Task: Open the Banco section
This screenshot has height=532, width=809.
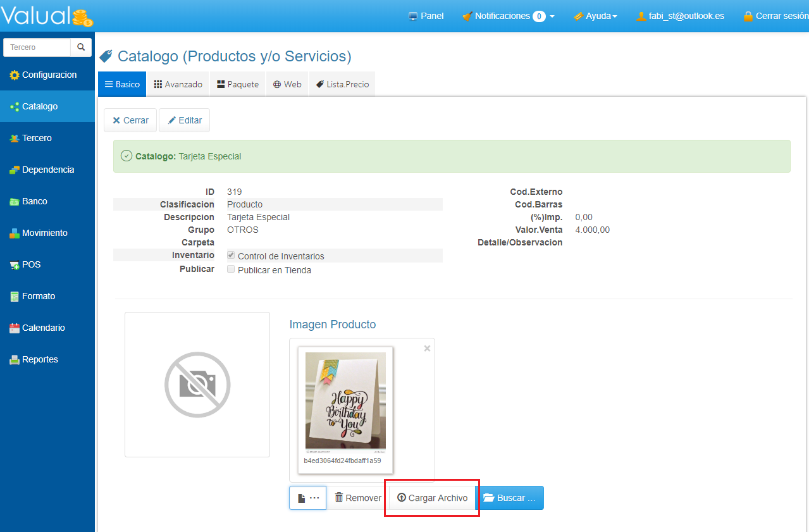Action: coord(34,201)
